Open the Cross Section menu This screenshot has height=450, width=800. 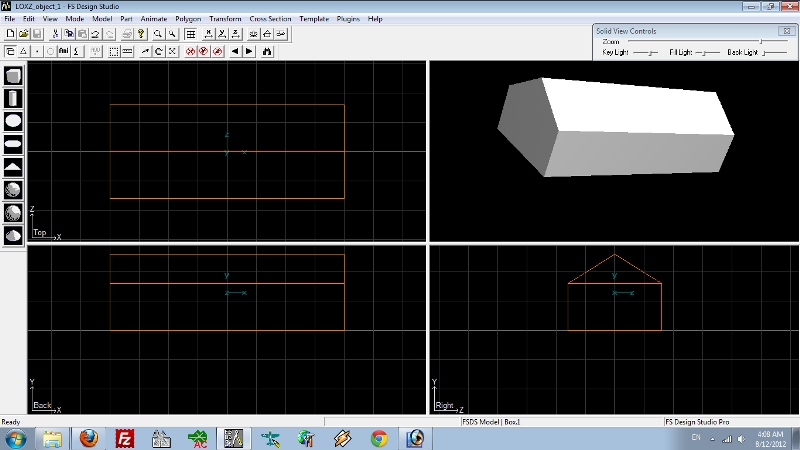click(x=270, y=19)
